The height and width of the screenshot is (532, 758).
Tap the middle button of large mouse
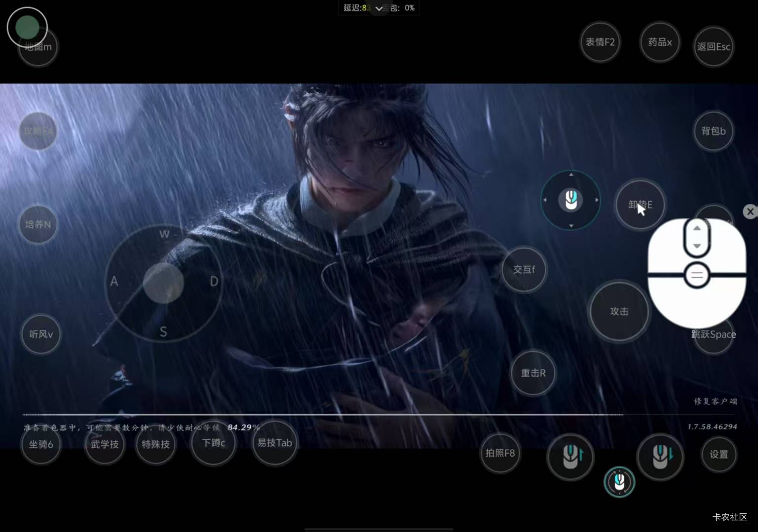(697, 275)
